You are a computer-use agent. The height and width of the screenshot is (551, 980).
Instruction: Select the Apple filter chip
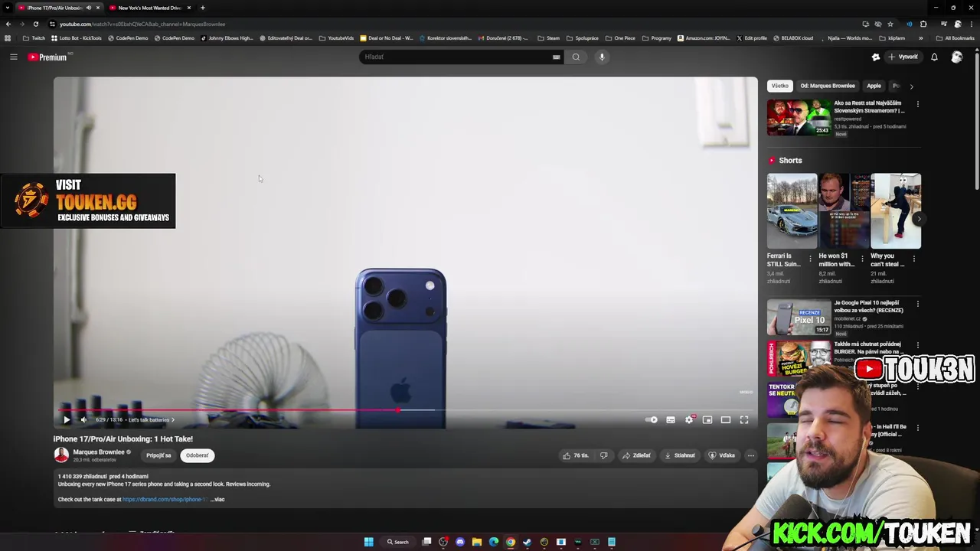pyautogui.click(x=874, y=86)
